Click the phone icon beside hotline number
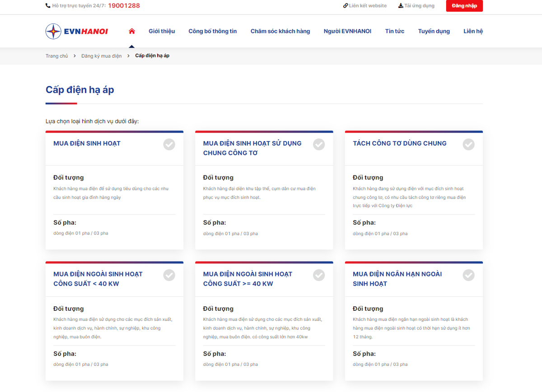This screenshot has width=542, height=392. (x=48, y=6)
